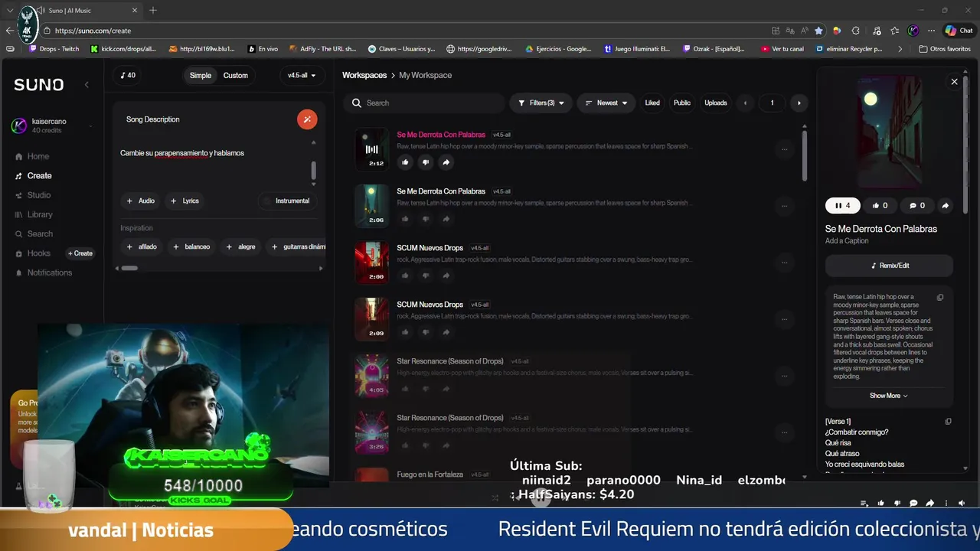980x551 pixels.
Task: Open the Newest sort dropdown
Action: pyautogui.click(x=606, y=103)
